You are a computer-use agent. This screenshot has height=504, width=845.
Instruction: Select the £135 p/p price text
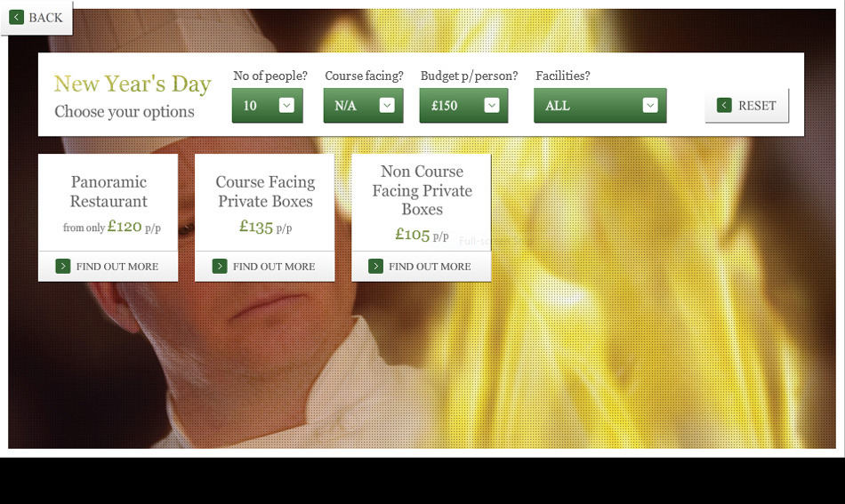(x=265, y=227)
